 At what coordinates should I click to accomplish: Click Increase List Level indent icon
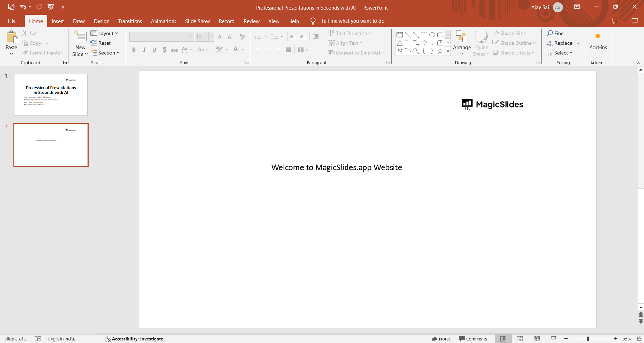(303, 36)
